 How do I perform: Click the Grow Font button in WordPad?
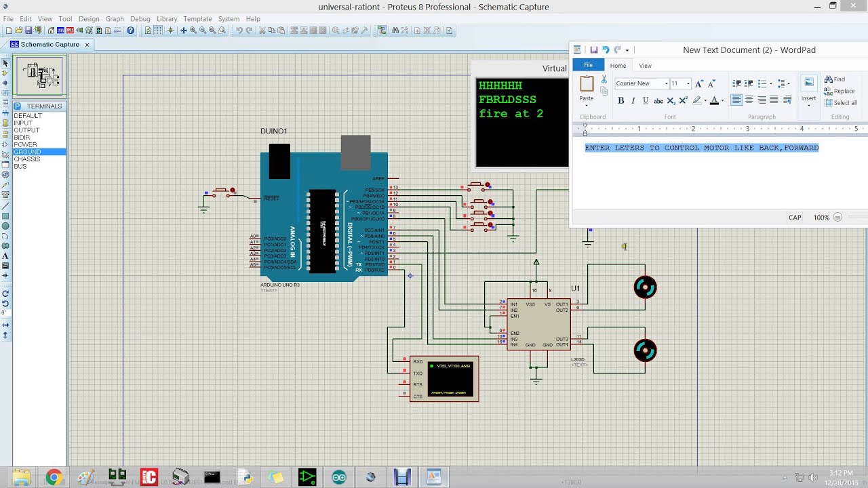[698, 83]
